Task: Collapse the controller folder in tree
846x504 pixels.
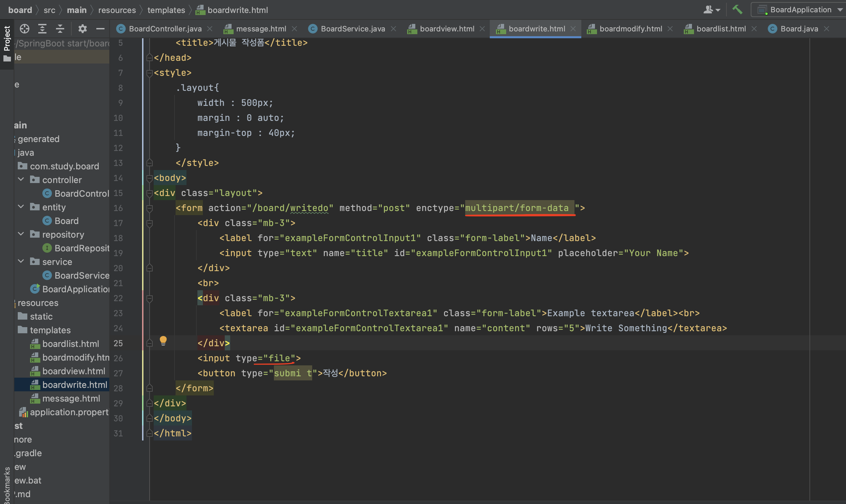Action: (x=21, y=179)
